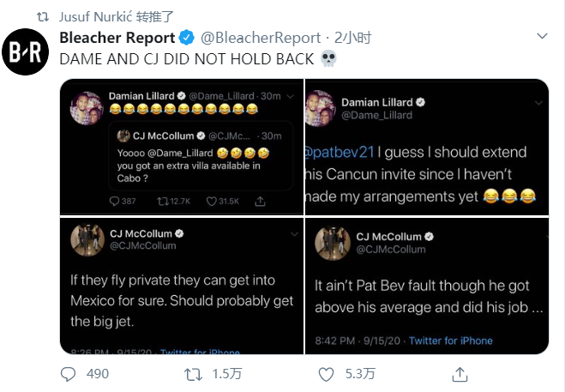Open the @BleacherReport handle link
This screenshot has width=565, height=392.
click(x=261, y=38)
